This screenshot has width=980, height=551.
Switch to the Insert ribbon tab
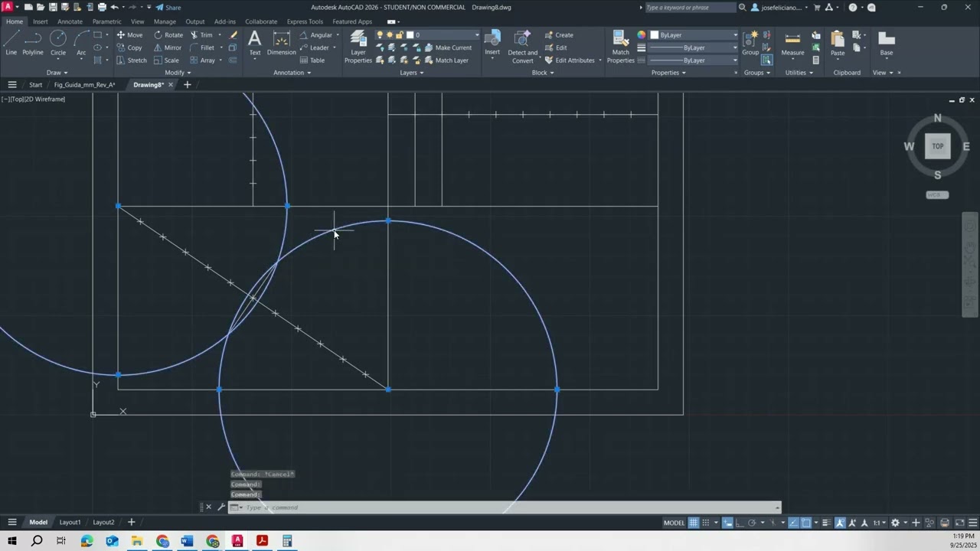(x=40, y=21)
